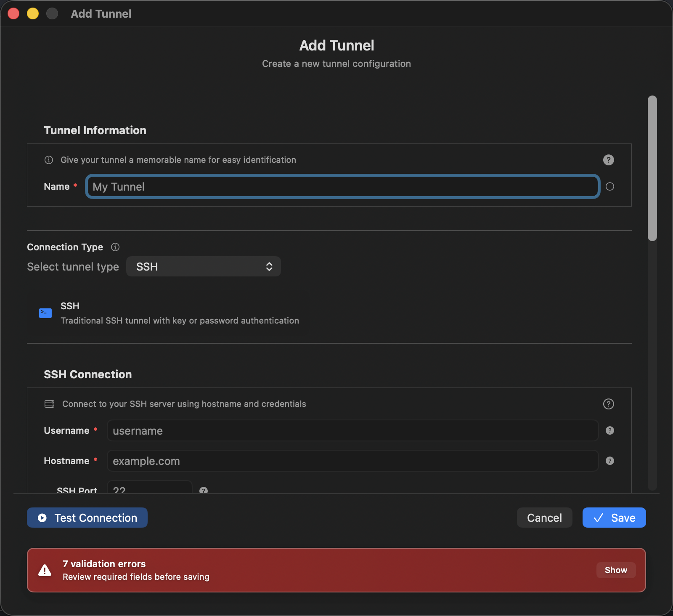Show the 7 validation errors
This screenshot has width=673, height=616.
pyautogui.click(x=616, y=570)
